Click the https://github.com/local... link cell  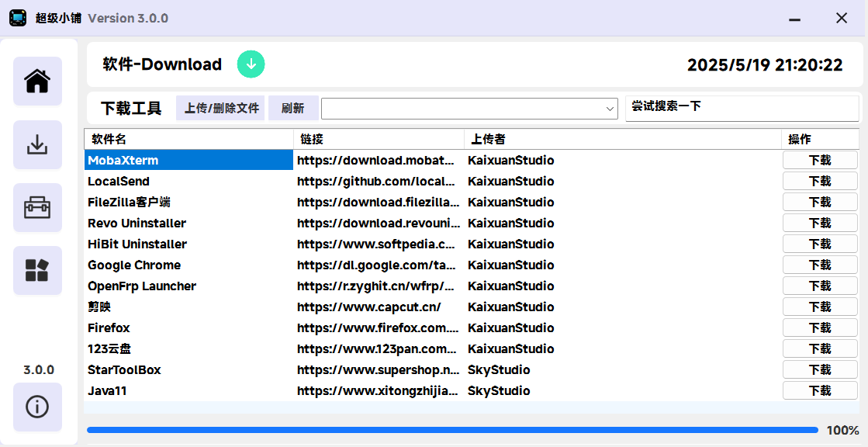[x=379, y=181]
